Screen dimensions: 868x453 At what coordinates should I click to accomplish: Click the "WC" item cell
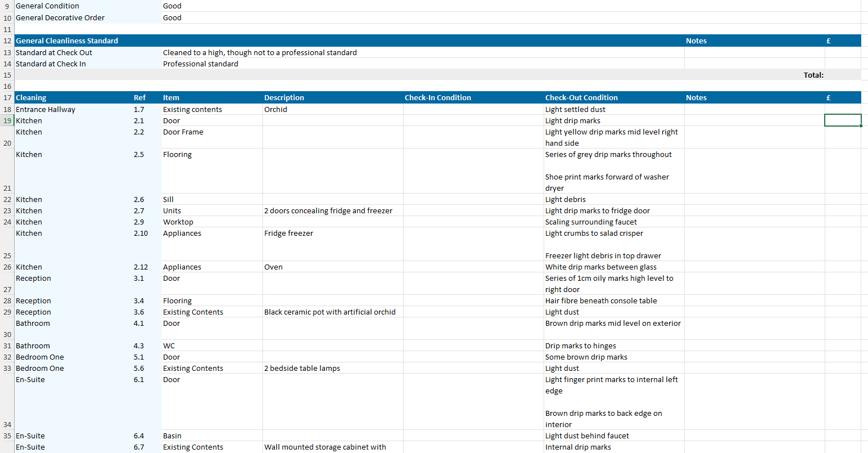coord(169,346)
